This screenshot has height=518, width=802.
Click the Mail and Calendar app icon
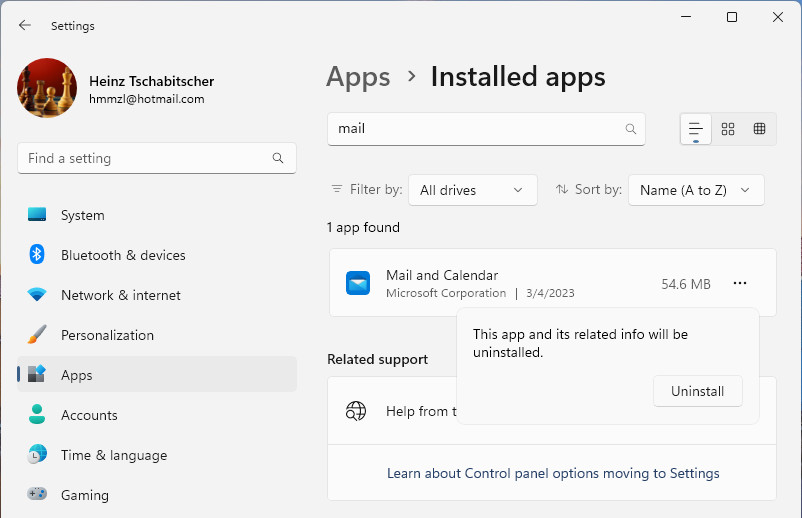pyautogui.click(x=358, y=283)
